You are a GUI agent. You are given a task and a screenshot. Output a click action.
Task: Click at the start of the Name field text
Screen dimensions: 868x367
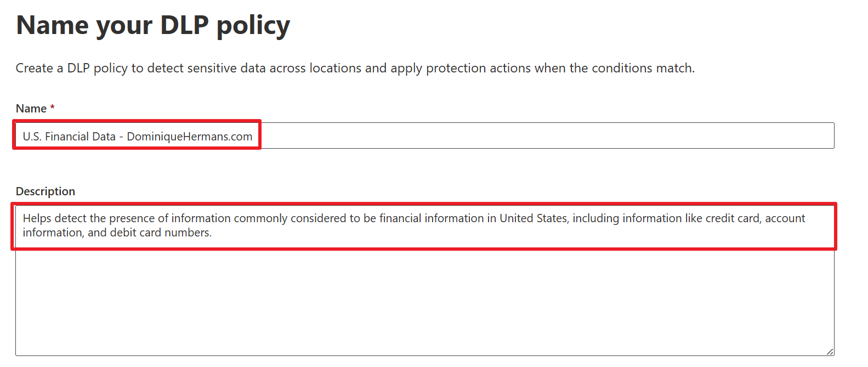point(23,136)
